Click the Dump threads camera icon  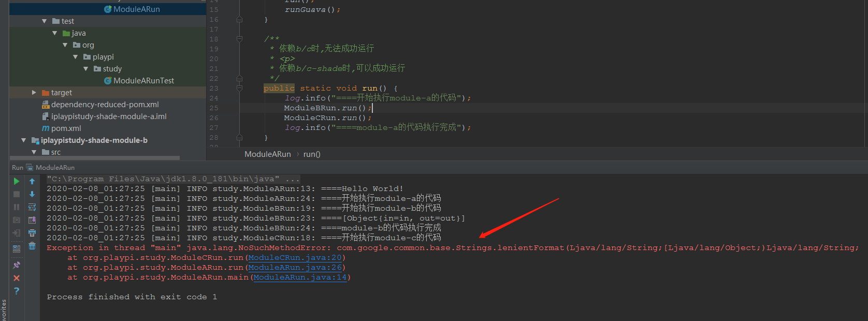tap(17, 220)
